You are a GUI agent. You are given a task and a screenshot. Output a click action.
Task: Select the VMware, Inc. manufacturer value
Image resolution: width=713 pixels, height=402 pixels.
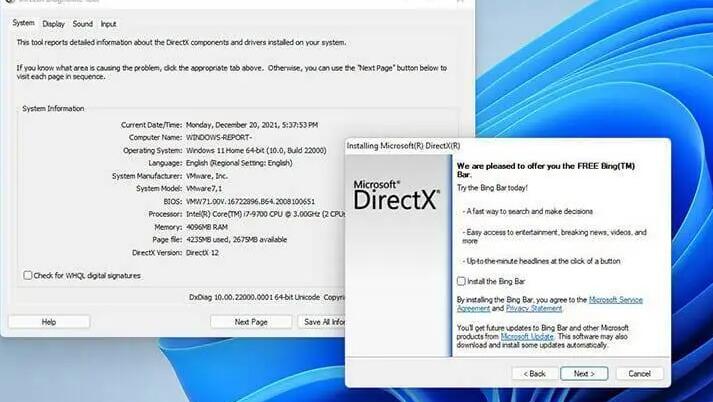[x=207, y=176]
